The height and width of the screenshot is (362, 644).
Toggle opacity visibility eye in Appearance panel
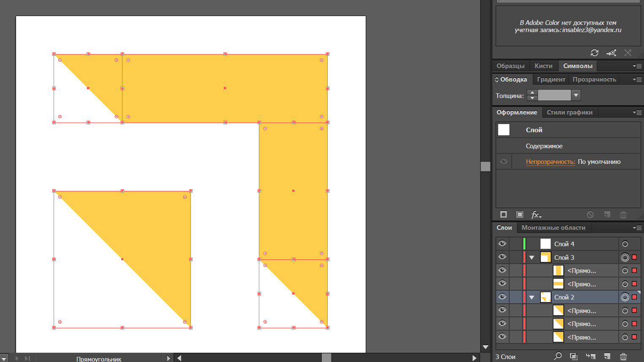click(x=504, y=161)
